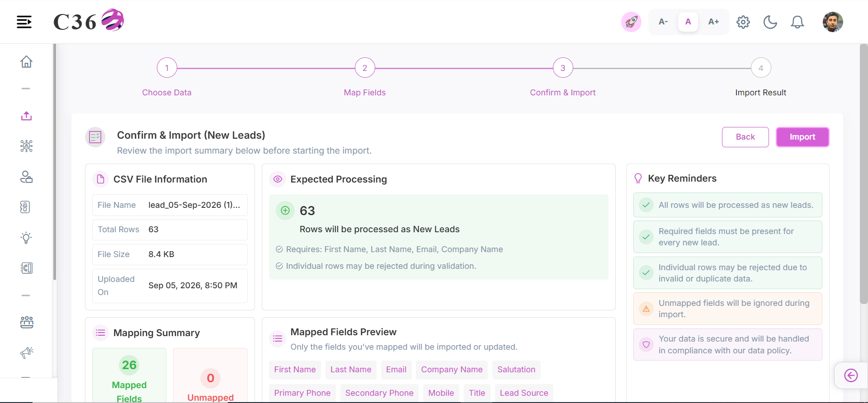Go to step 1 circle
The width and height of the screenshot is (868, 403).
pos(167,68)
